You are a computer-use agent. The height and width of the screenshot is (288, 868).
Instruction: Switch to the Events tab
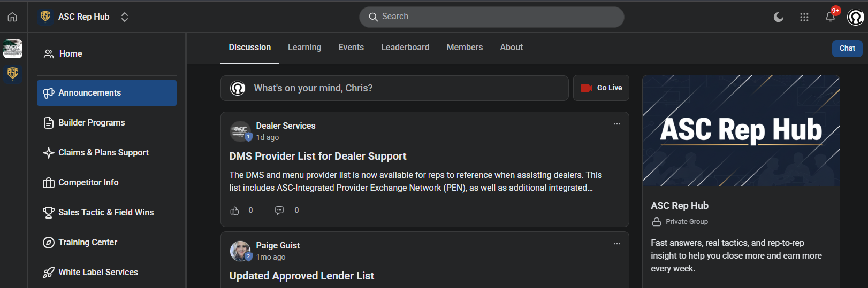351,48
